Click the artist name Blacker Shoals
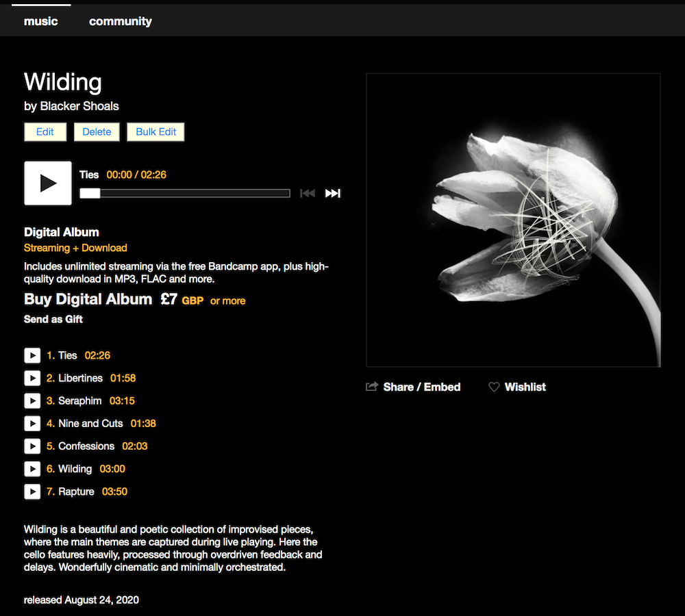The width and height of the screenshot is (685, 616). [x=79, y=106]
